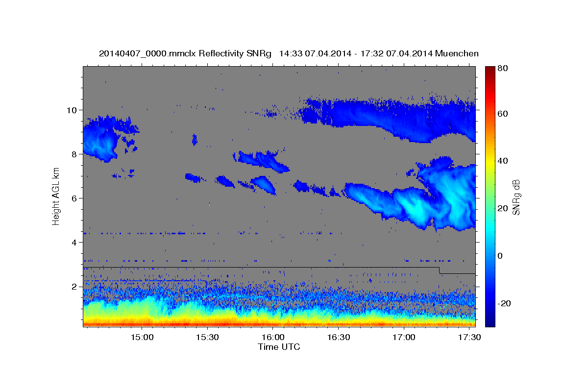Click the 15:00 time tick label
Screen dimensions: 588x392
click(x=142, y=337)
